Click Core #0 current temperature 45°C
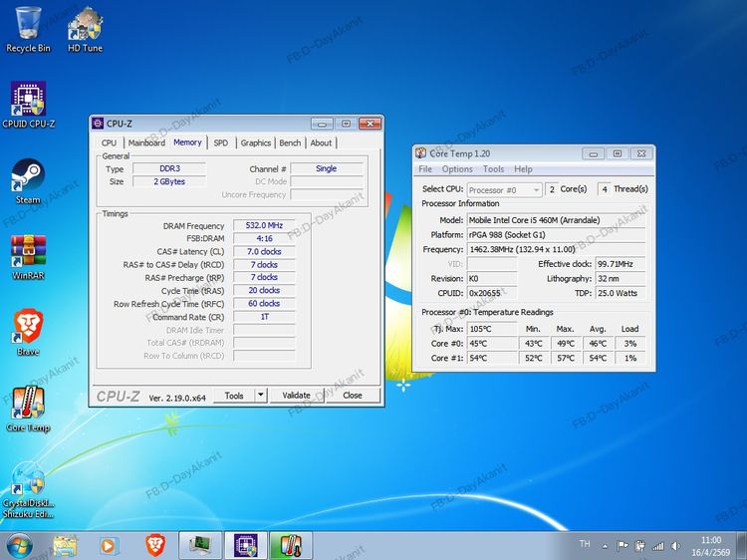The height and width of the screenshot is (560, 747). (x=492, y=343)
